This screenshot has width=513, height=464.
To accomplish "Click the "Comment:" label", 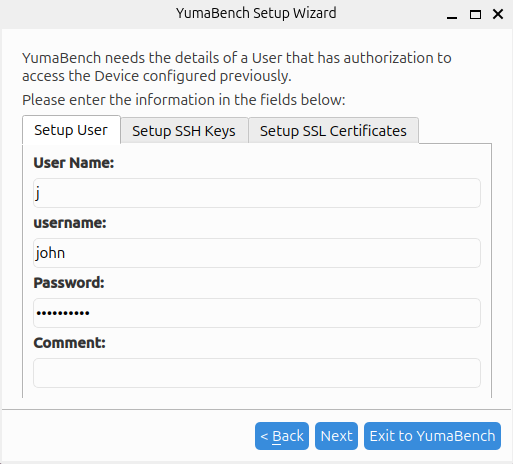I will 69,343.
